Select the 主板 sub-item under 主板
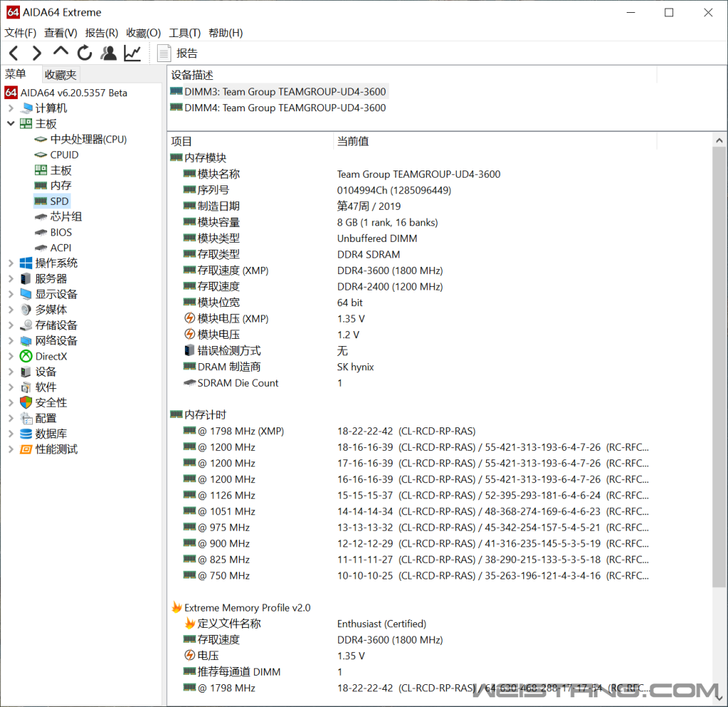The width and height of the screenshot is (728, 707). [53, 171]
